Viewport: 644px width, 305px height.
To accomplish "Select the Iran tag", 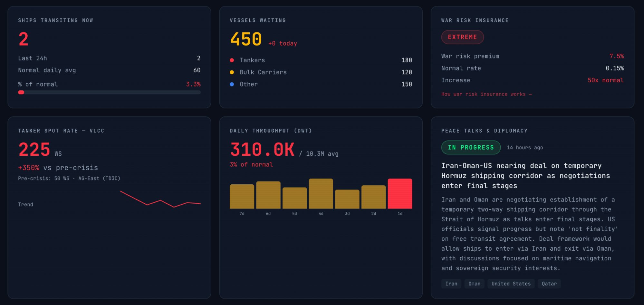I will click(x=451, y=284).
